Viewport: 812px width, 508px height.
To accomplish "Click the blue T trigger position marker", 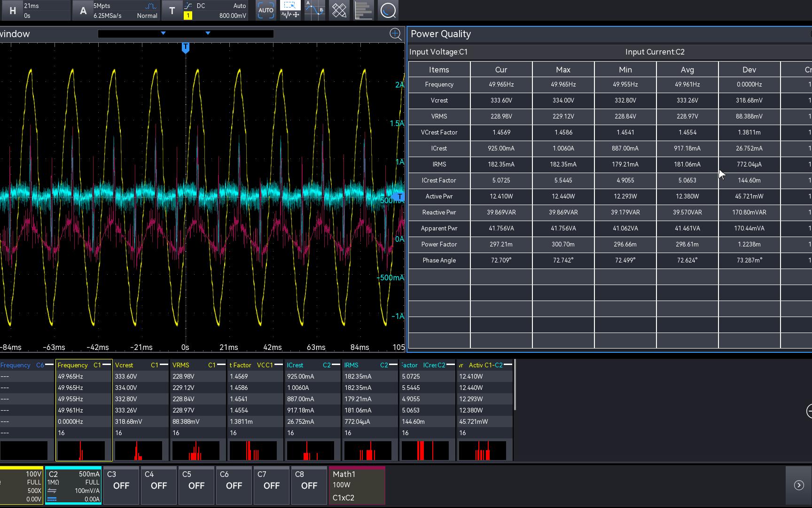I will [186, 48].
